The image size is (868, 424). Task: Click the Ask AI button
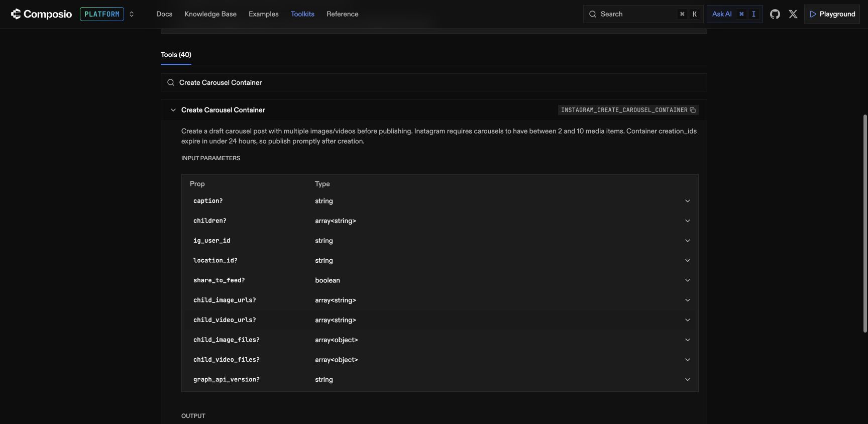[x=735, y=14]
